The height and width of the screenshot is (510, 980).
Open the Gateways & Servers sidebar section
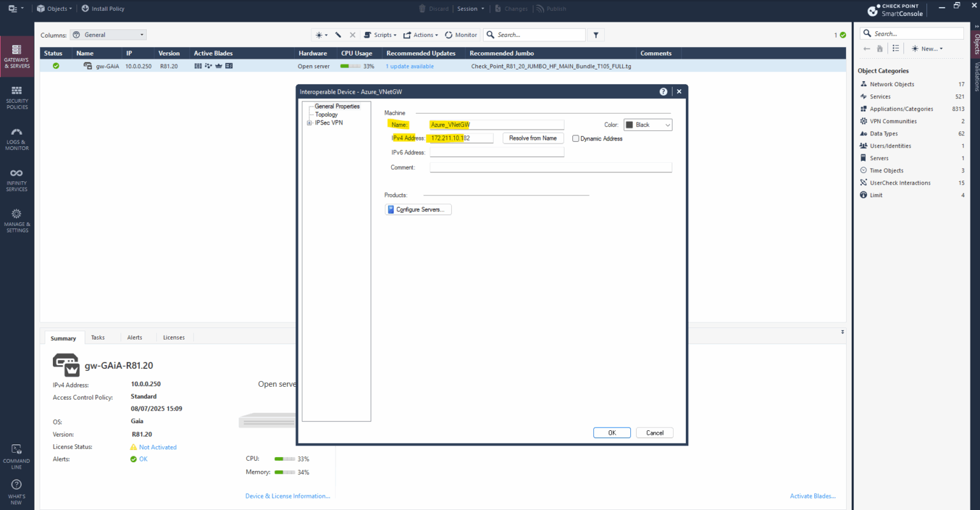[x=16, y=58]
